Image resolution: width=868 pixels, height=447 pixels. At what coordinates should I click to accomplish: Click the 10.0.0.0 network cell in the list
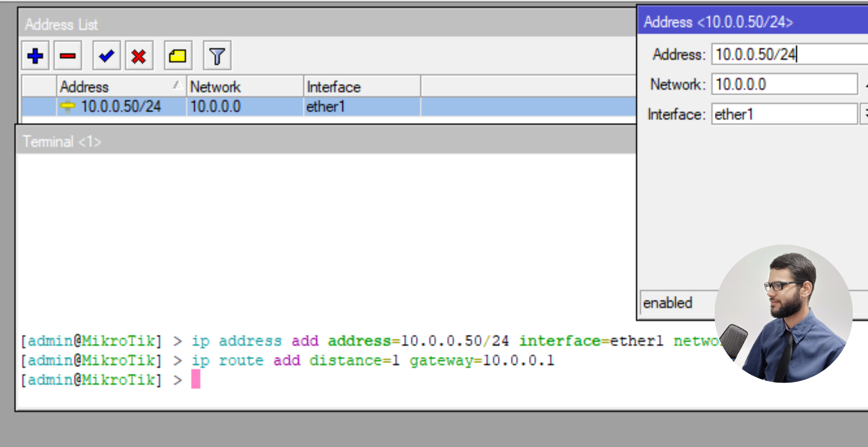215,106
